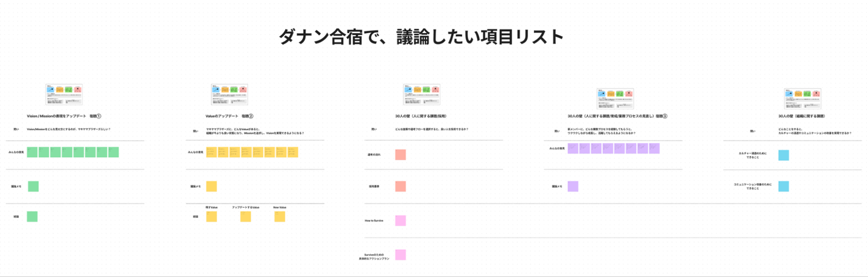Viewport: 868px width, 277px height.
Task: Open thumbnail above 育成/業務プロセス section
Action: pyautogui.click(x=615, y=99)
